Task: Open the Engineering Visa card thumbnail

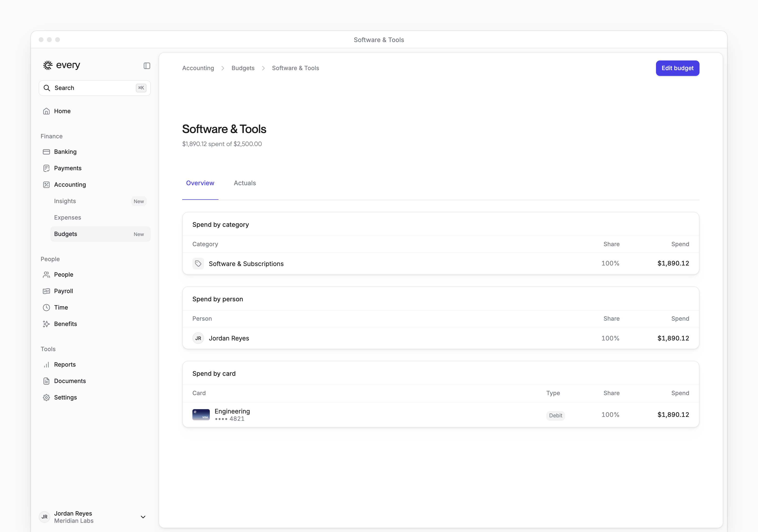Action: pos(201,415)
